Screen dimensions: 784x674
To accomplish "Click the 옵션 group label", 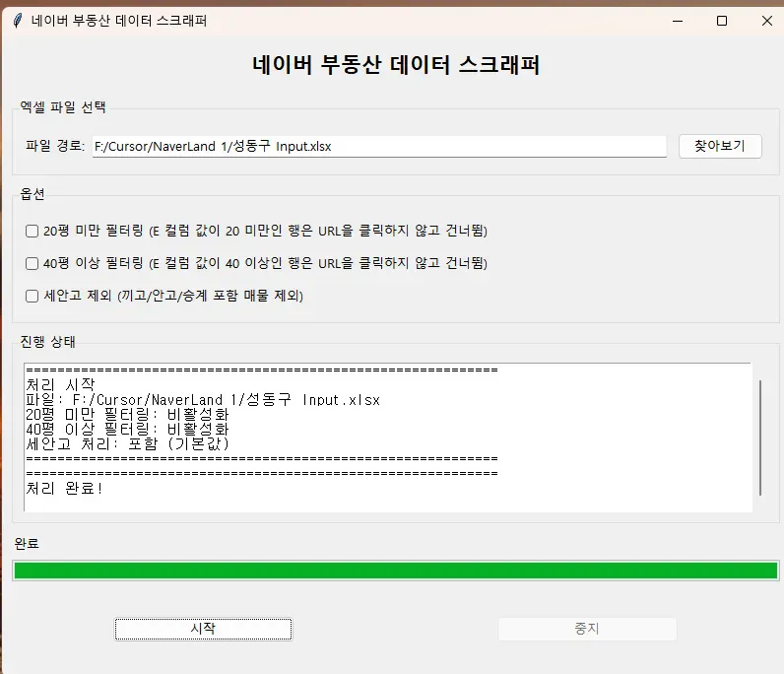I will [x=32, y=193].
